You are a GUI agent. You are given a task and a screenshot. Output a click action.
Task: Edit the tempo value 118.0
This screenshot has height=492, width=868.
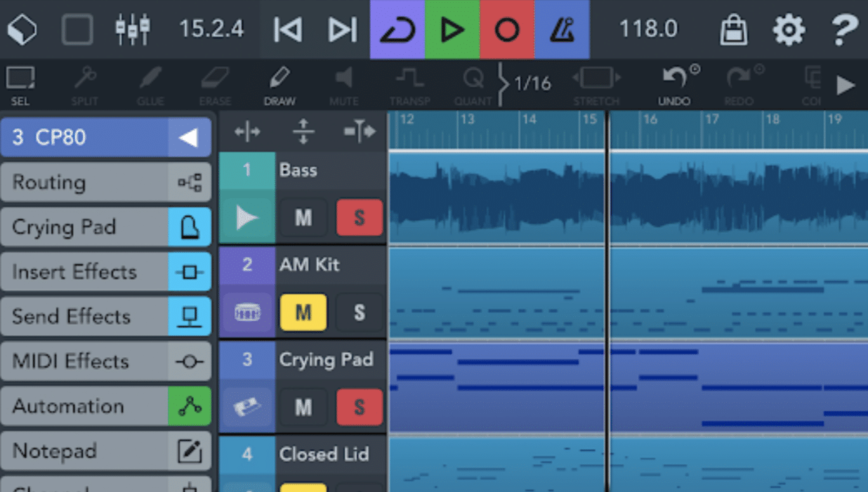pyautogui.click(x=648, y=30)
